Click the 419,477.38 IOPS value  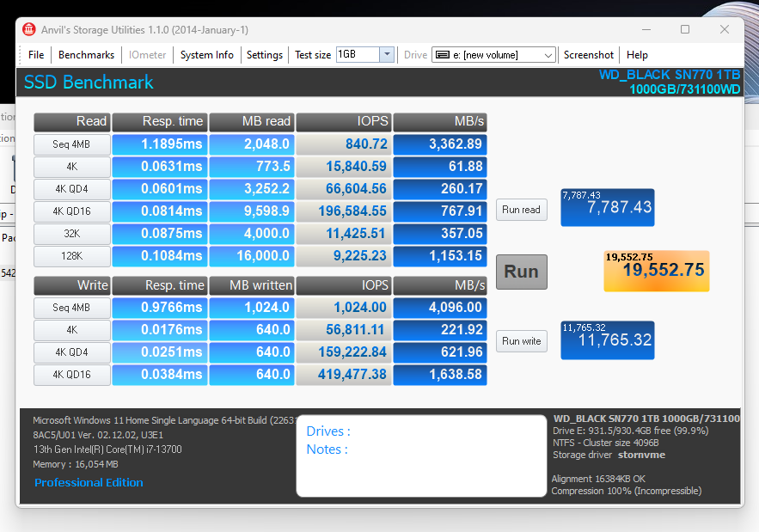point(343,374)
